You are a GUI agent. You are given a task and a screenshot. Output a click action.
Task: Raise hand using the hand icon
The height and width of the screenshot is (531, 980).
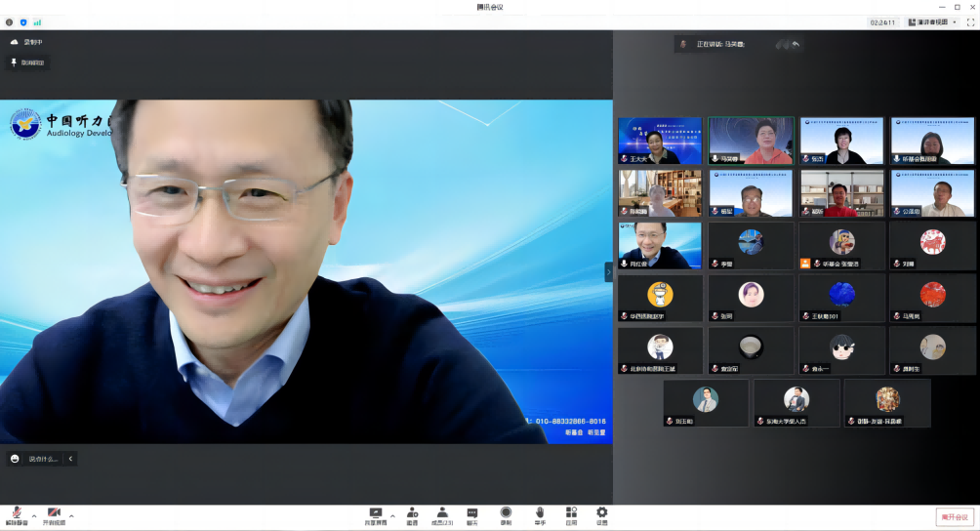tap(539, 513)
